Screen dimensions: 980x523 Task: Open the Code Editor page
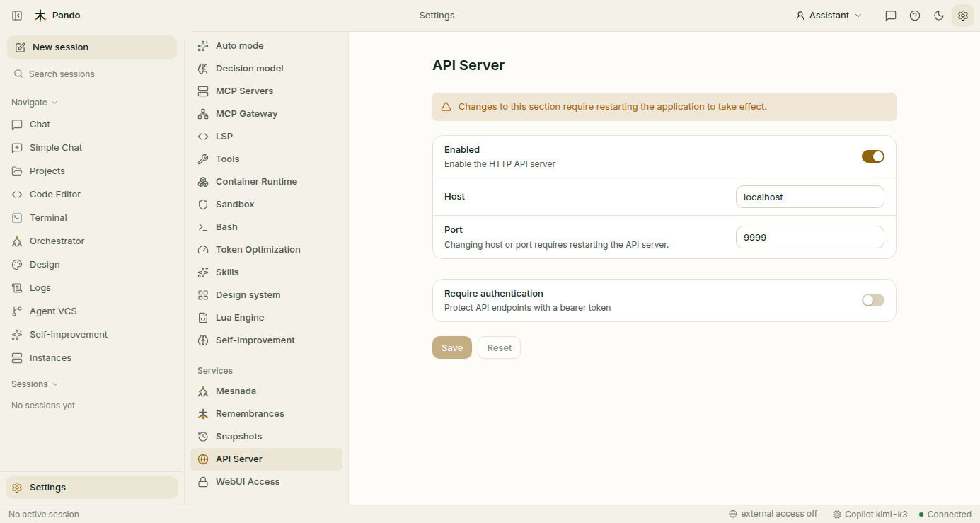pyautogui.click(x=92, y=195)
